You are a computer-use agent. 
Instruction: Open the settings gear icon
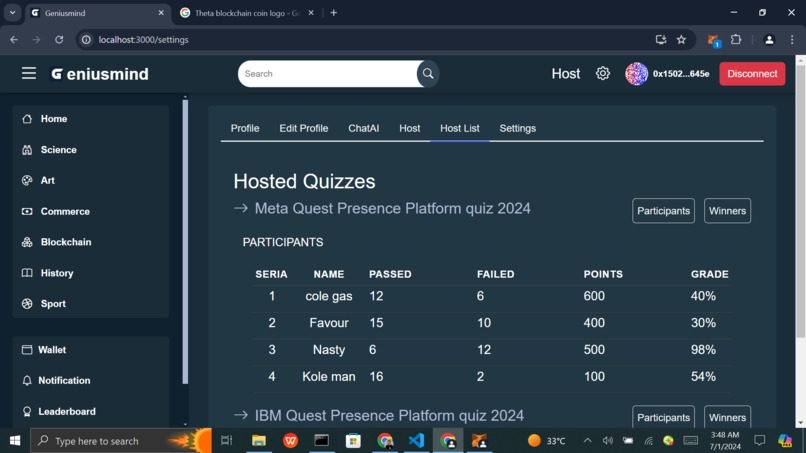602,74
